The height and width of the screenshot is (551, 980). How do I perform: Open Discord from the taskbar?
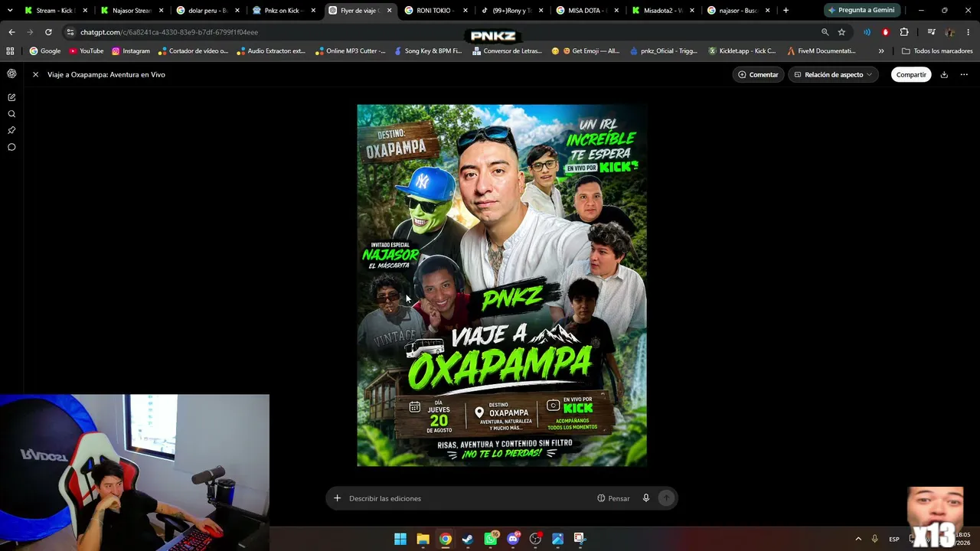[513, 539]
